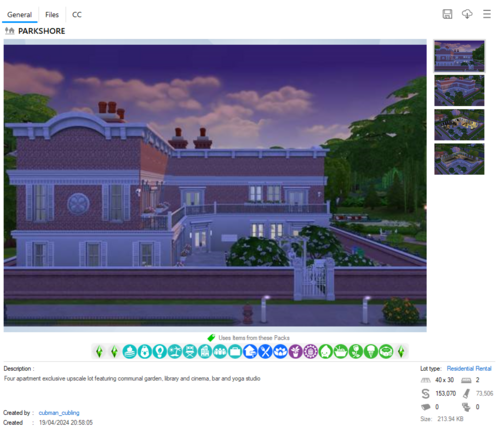This screenshot has height=432, width=500.
Task: Click the teal lightbulb pack icon
Action: click(160, 351)
